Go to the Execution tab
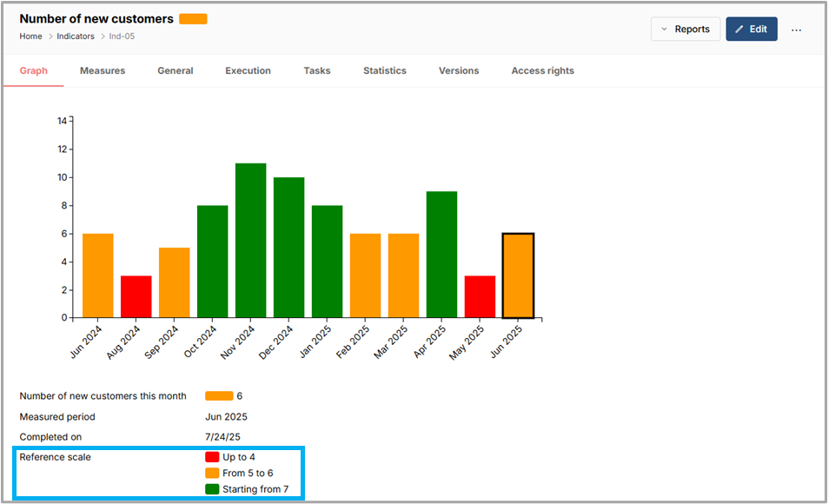The height and width of the screenshot is (504, 828). pyautogui.click(x=248, y=71)
